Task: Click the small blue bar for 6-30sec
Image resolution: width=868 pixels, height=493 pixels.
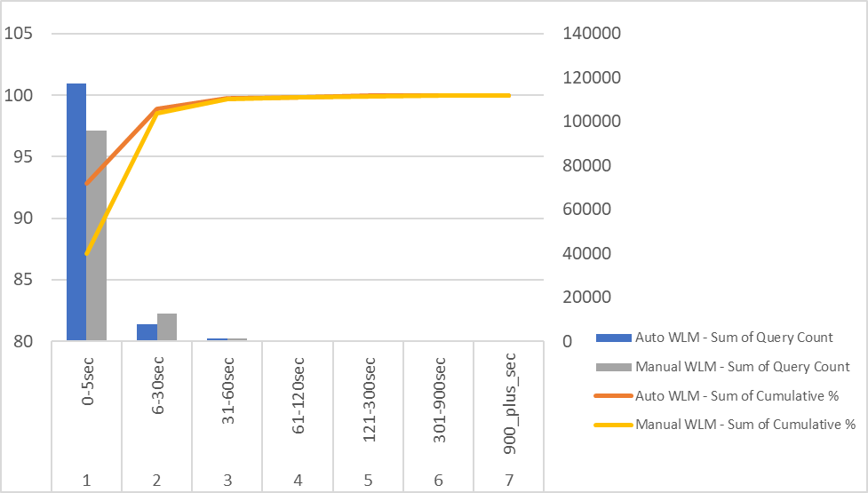Action: 147,332
